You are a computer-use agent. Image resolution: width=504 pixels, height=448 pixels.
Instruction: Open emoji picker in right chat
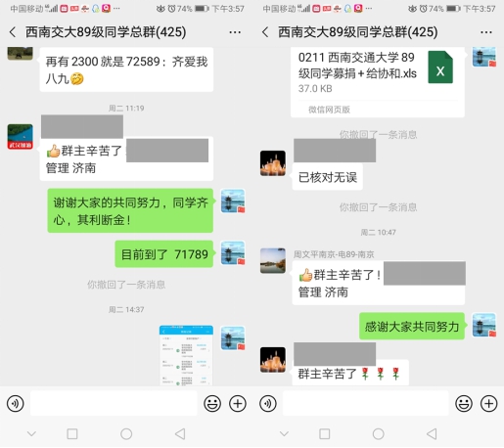tap(464, 404)
